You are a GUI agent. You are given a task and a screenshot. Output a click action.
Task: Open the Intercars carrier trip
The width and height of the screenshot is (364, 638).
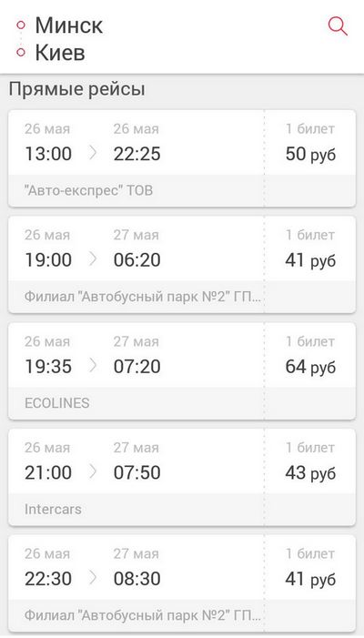click(x=182, y=477)
